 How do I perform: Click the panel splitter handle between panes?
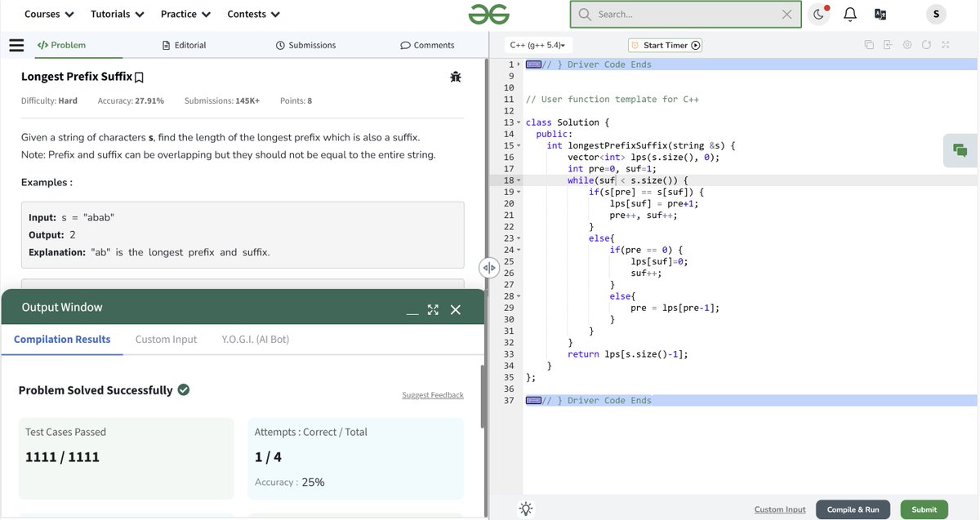tap(489, 267)
